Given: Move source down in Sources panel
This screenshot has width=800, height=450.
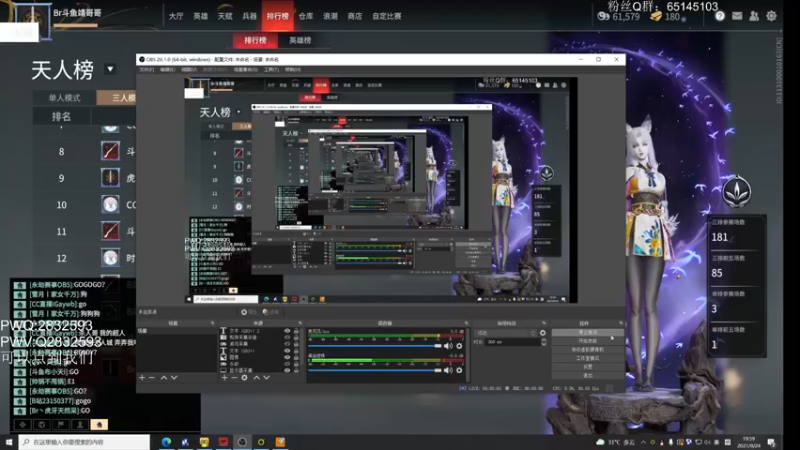Looking at the screenshot, I should 266,378.
